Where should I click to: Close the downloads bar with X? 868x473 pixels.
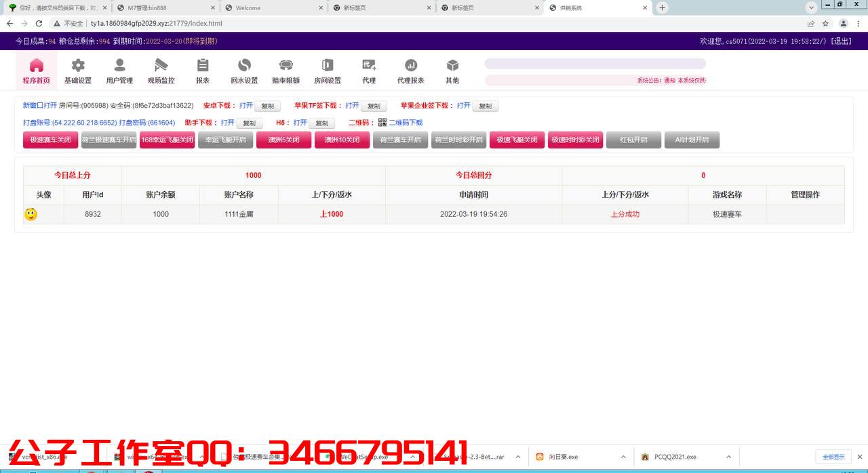click(859, 457)
